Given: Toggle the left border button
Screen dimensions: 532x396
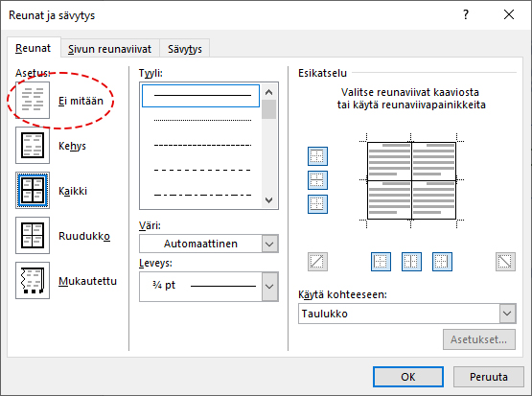Looking at the screenshot, I should [x=381, y=262].
